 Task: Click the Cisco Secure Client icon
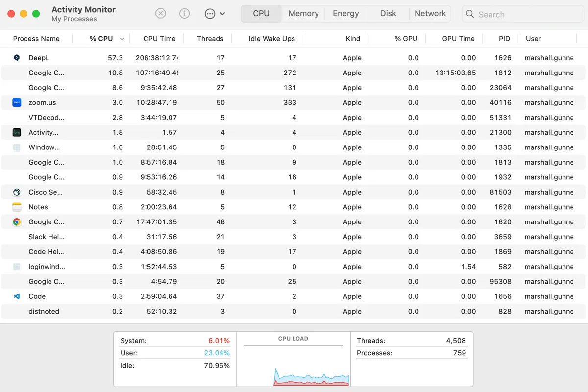17,192
